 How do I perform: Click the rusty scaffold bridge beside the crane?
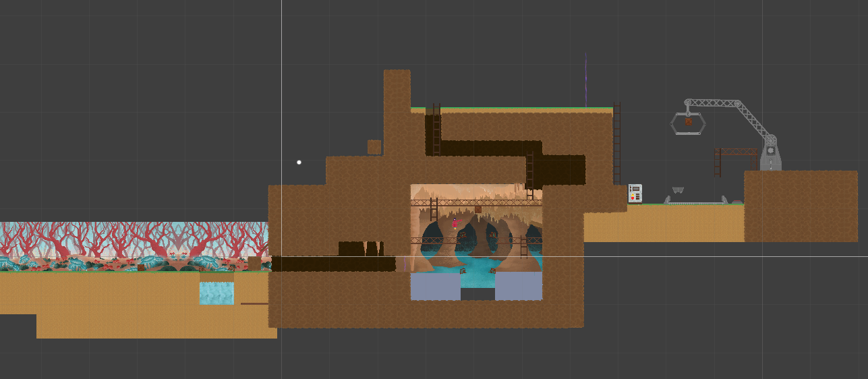pyautogui.click(x=736, y=152)
